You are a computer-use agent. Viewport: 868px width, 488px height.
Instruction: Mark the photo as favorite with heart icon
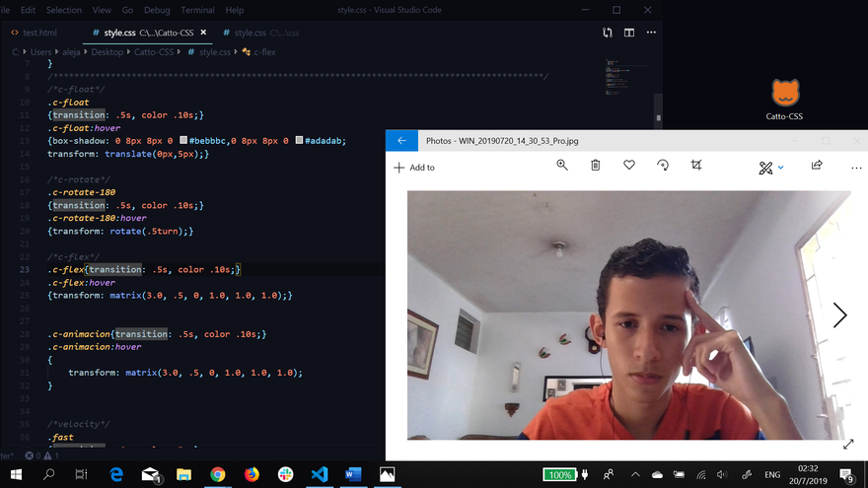coord(629,166)
